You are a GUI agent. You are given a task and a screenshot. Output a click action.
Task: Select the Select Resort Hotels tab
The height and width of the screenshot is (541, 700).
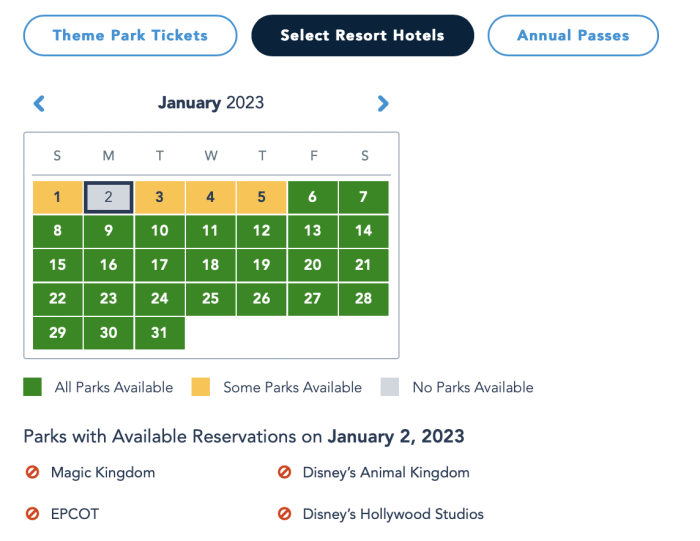pyautogui.click(x=362, y=35)
